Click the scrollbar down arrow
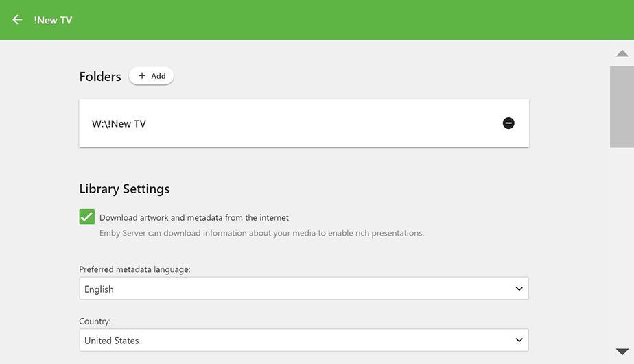634x364 pixels. click(622, 352)
